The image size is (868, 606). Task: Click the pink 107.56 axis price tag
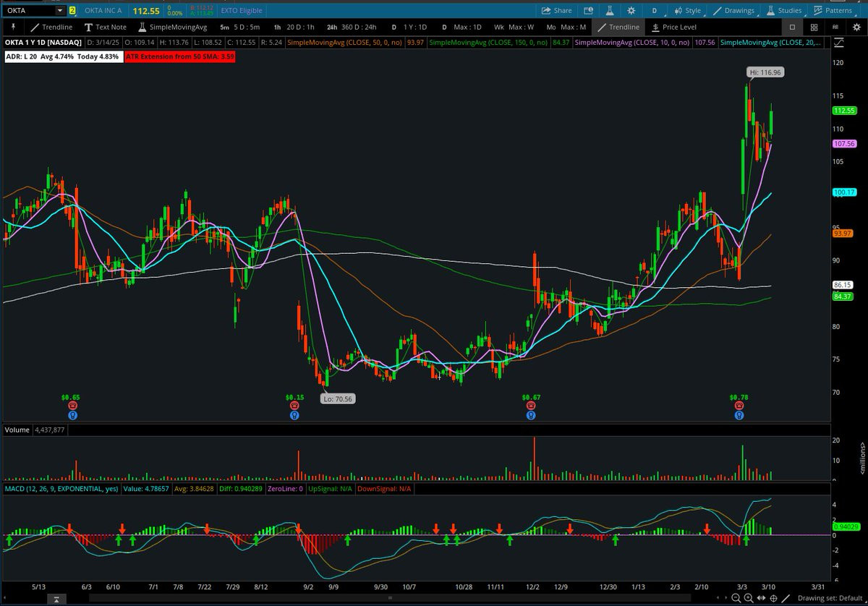tap(844, 144)
